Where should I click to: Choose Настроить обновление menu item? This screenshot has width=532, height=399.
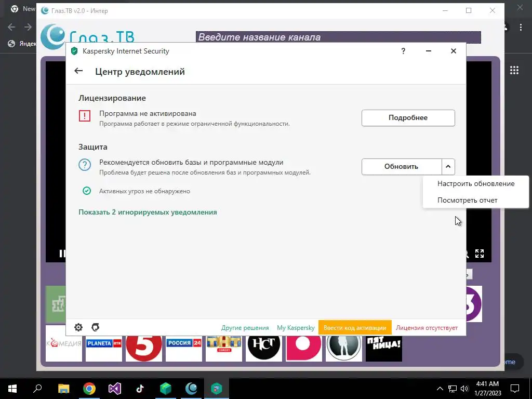[476, 183]
